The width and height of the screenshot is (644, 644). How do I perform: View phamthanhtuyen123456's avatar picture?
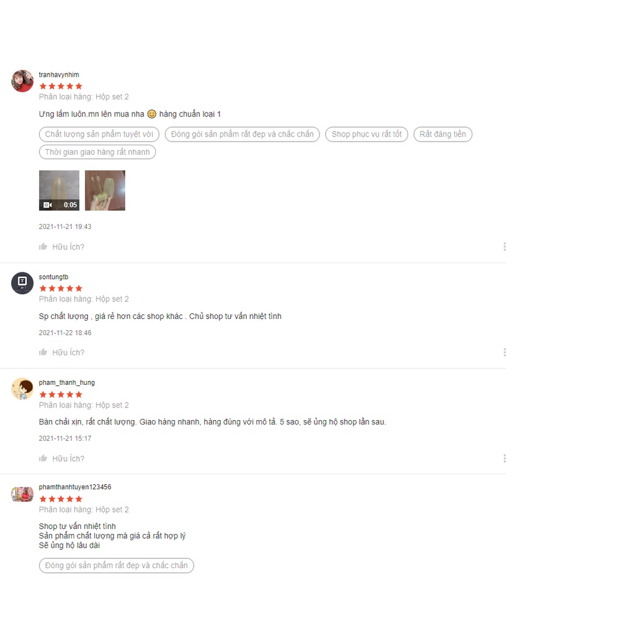pos(22,494)
